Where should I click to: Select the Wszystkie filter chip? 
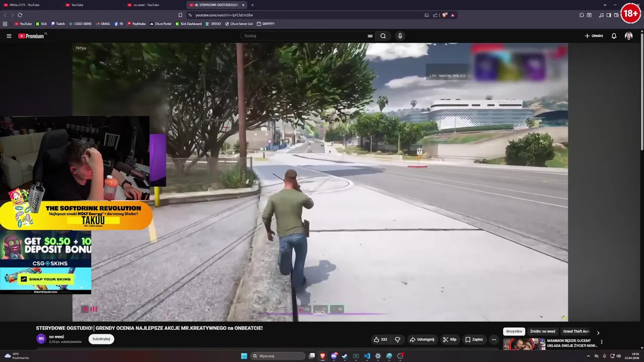coord(514,331)
